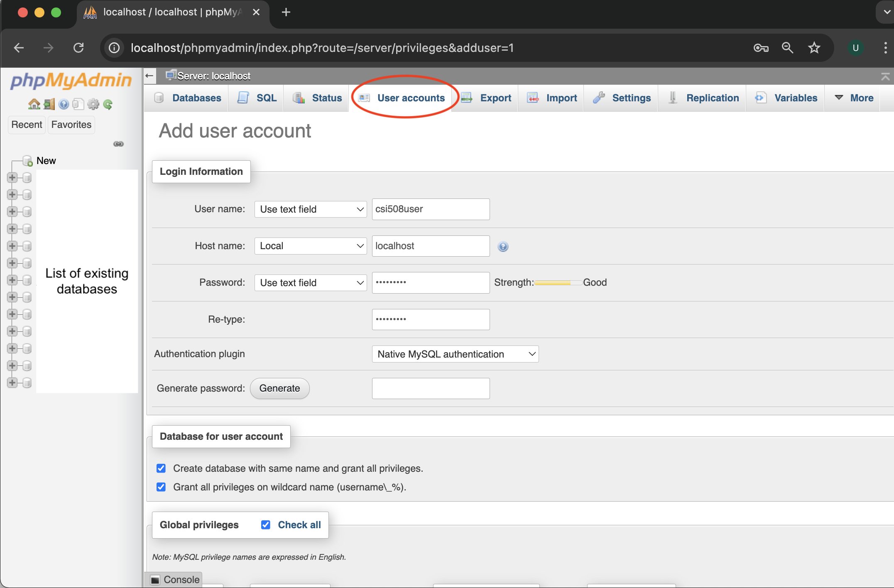Open the Host name dropdown showing Local
Viewport: 894px width, 588px height.
coord(310,246)
